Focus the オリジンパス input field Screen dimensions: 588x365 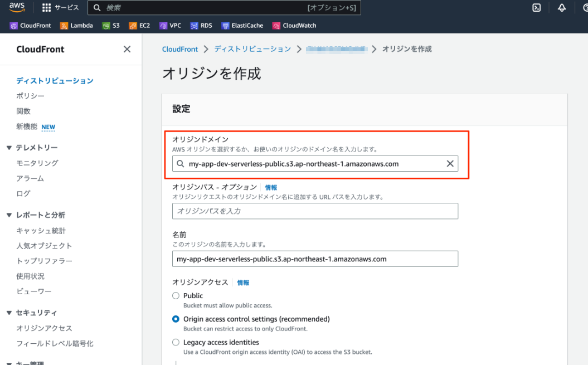(x=315, y=211)
